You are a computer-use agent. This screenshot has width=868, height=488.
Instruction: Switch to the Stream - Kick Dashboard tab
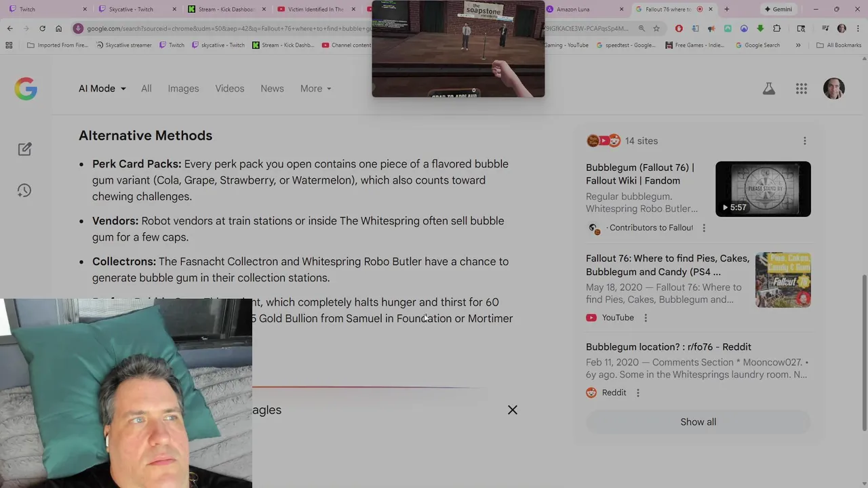tap(226, 9)
